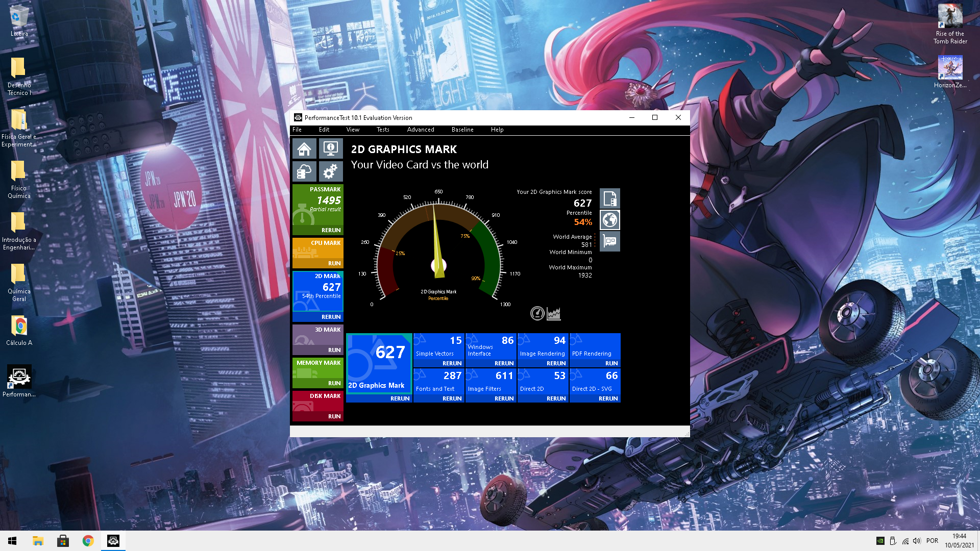Select the 3D MARK sidebar tile

point(318,335)
